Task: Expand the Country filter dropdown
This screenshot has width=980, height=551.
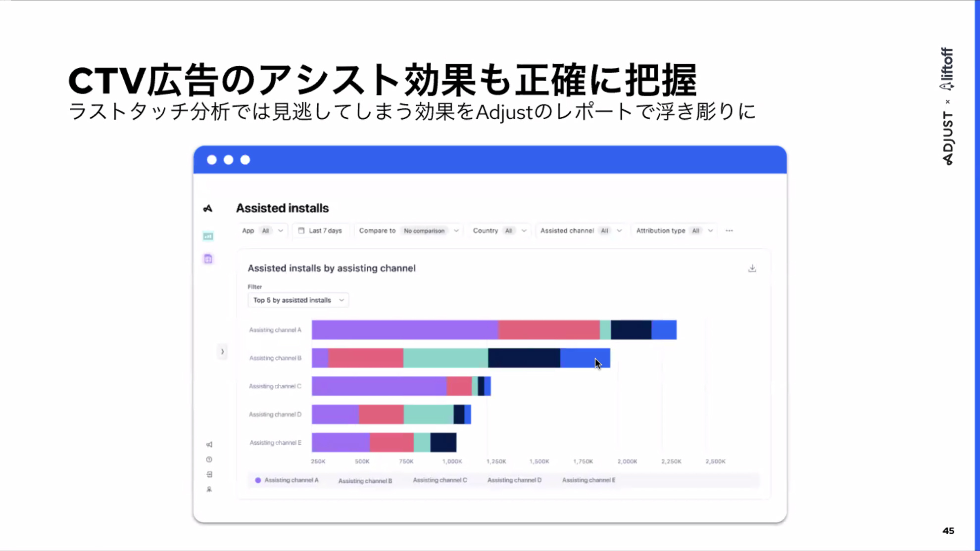Action: 499,230
